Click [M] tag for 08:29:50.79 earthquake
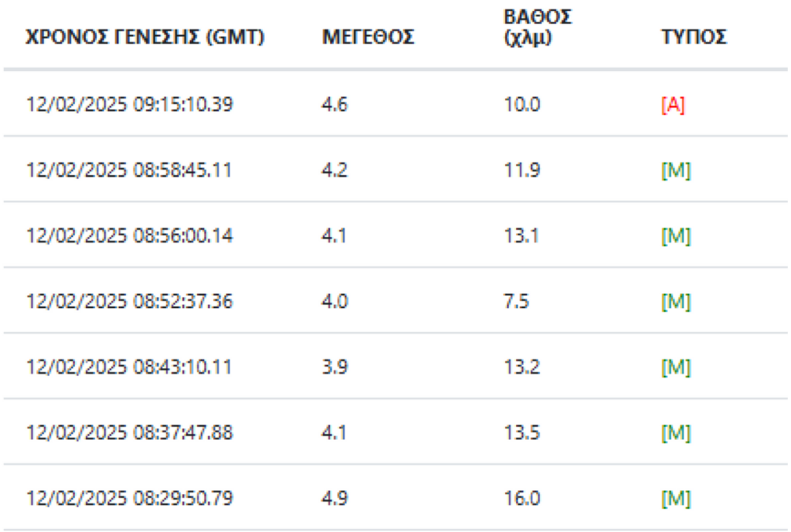 click(x=677, y=499)
